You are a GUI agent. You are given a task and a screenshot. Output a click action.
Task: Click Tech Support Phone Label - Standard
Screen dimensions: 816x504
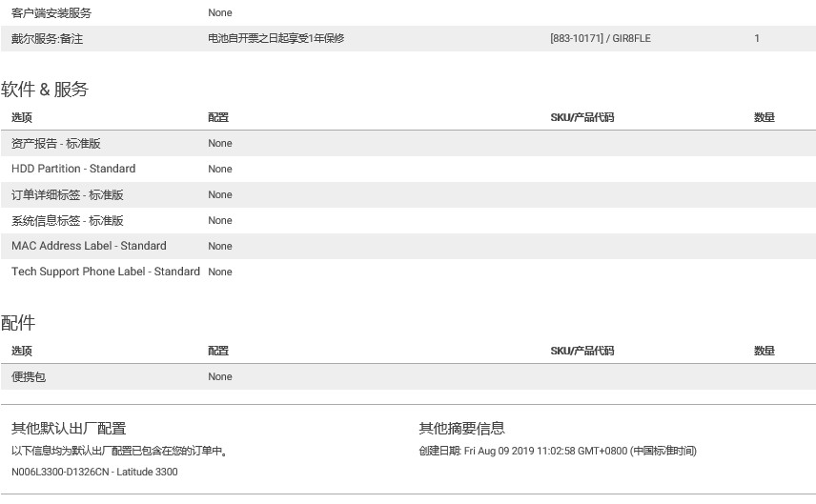[x=105, y=272]
